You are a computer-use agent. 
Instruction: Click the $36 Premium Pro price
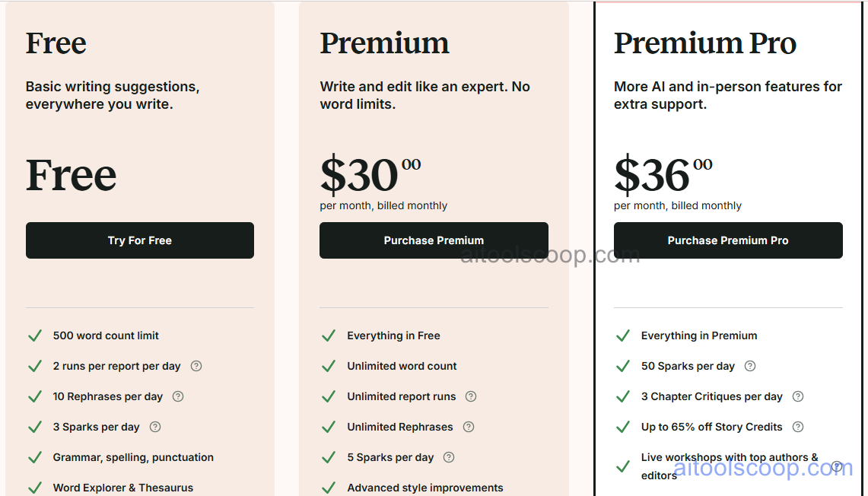[651, 176]
